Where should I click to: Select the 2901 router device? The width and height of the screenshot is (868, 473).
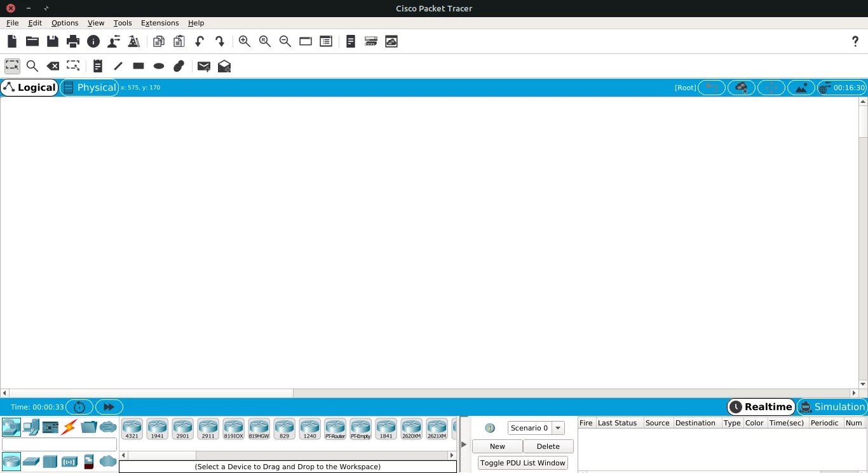[x=182, y=428]
